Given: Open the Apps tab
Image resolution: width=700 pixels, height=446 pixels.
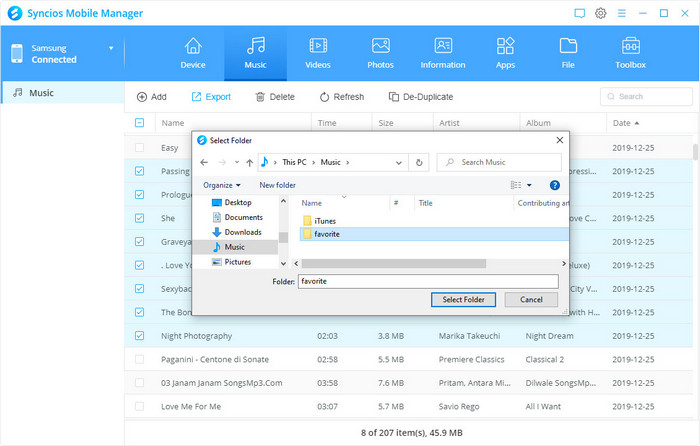Looking at the screenshot, I should 505,54.
